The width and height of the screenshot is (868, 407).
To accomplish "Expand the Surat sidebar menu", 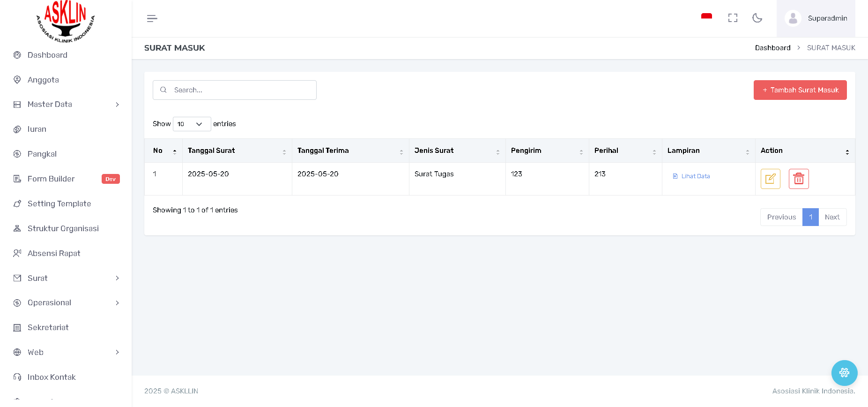I will point(66,278).
